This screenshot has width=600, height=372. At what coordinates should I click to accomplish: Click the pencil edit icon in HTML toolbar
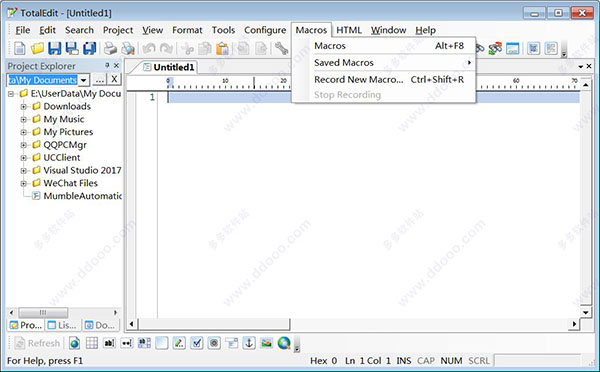click(179, 343)
